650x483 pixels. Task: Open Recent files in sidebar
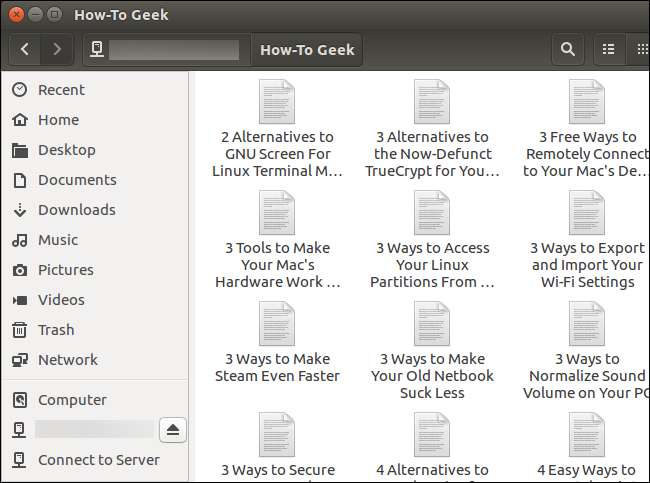pyautogui.click(x=61, y=90)
